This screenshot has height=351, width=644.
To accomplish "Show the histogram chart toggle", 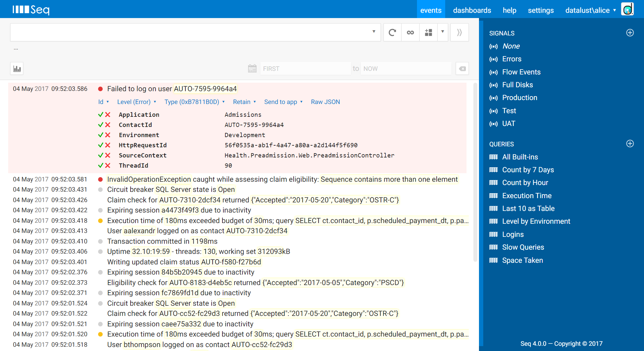I will pos(17,69).
